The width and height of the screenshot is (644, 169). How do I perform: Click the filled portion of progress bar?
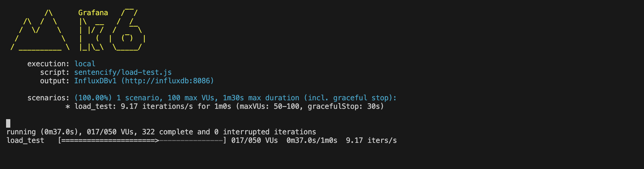click(108, 140)
